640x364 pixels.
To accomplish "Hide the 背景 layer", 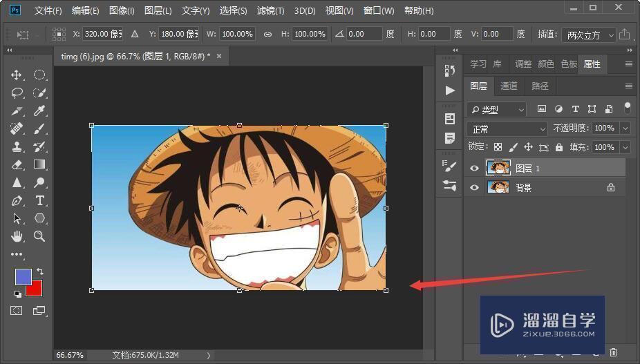I will tap(474, 188).
